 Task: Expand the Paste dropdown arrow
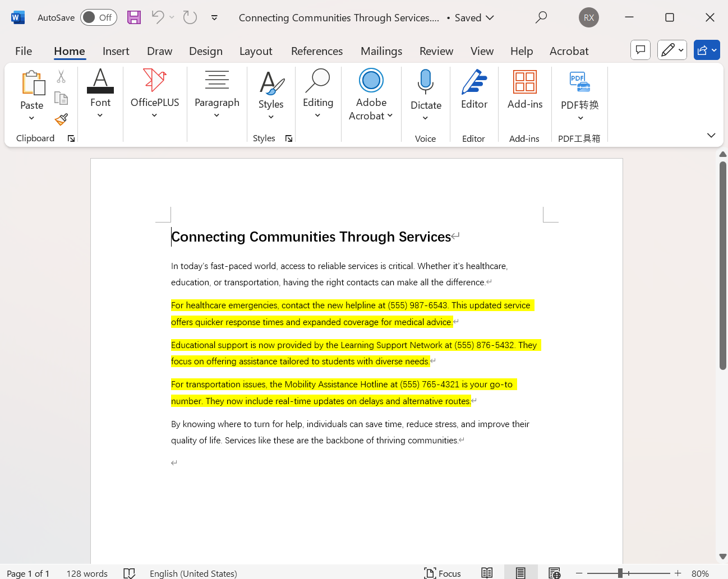point(31,119)
